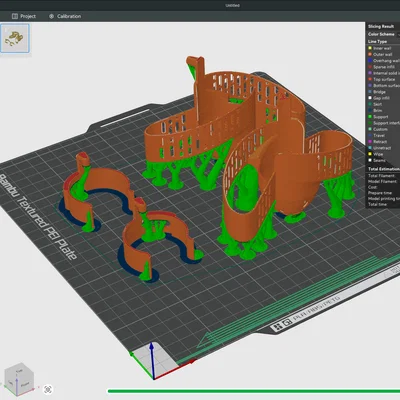The height and width of the screenshot is (400, 400).
Task: Toggle Travel line type visibility
Action: pyautogui.click(x=379, y=135)
